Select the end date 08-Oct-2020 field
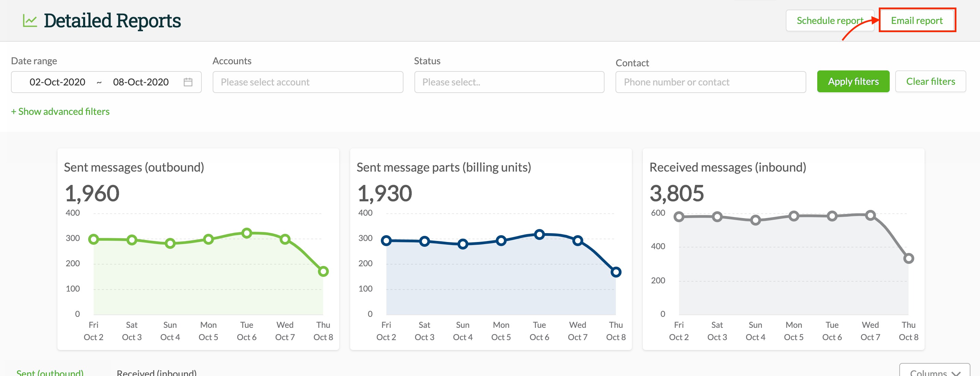This screenshot has width=980, height=376. pos(141,82)
